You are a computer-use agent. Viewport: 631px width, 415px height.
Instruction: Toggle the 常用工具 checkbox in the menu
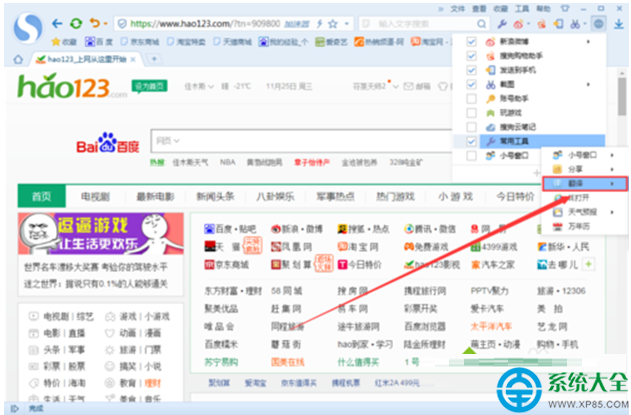click(x=472, y=142)
